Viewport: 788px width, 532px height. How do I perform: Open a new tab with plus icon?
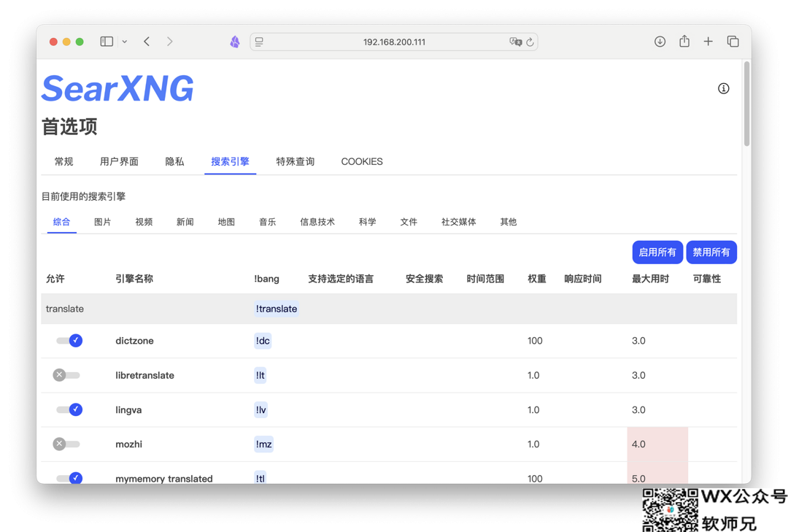[708, 42]
